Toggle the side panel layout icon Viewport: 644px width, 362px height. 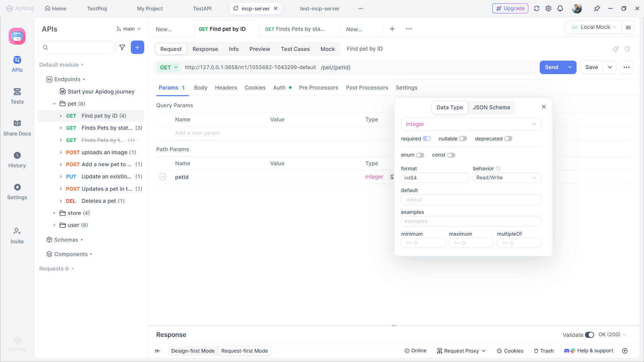(x=628, y=49)
